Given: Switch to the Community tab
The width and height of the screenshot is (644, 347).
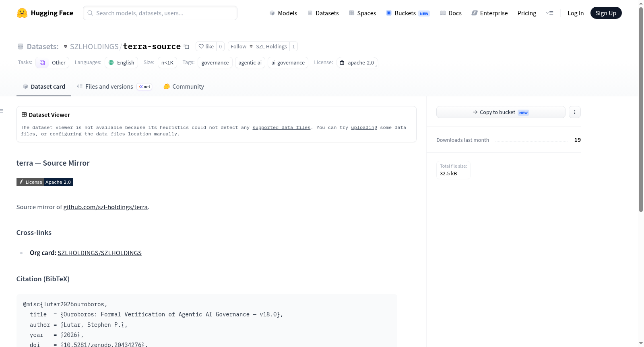Looking at the screenshot, I should 184,86.
